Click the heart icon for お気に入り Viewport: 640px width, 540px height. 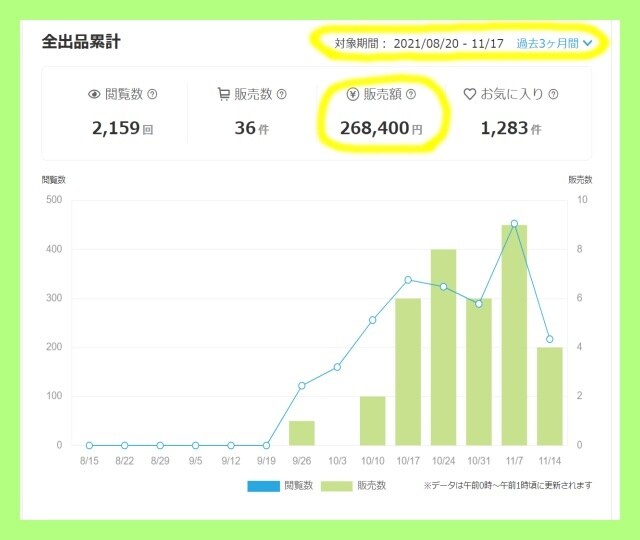470,94
